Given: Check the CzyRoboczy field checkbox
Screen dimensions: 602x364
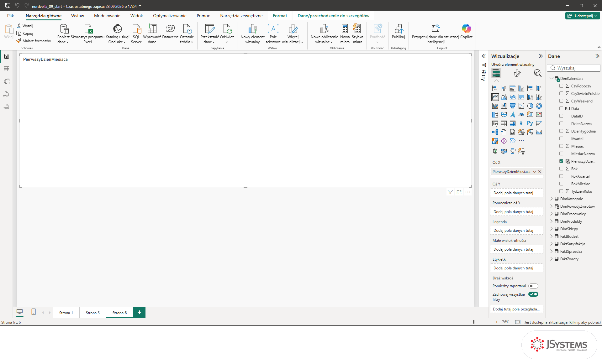Looking at the screenshot, I should click(561, 86).
